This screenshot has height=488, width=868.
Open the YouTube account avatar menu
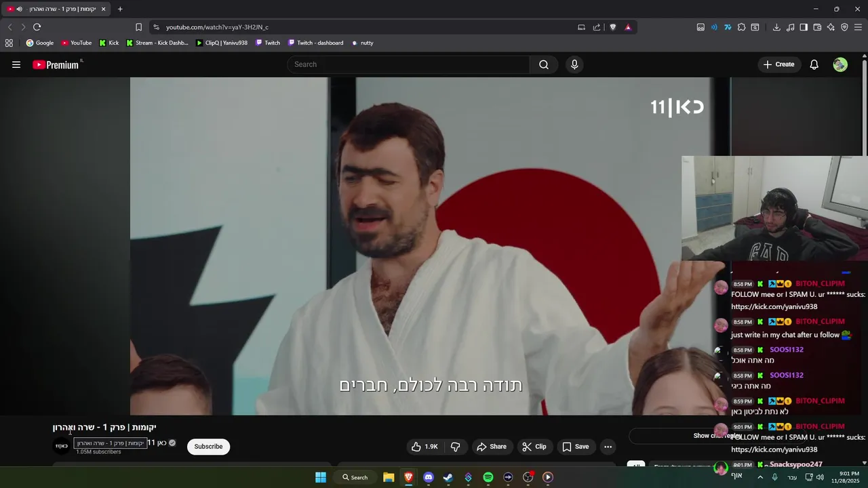(840, 64)
